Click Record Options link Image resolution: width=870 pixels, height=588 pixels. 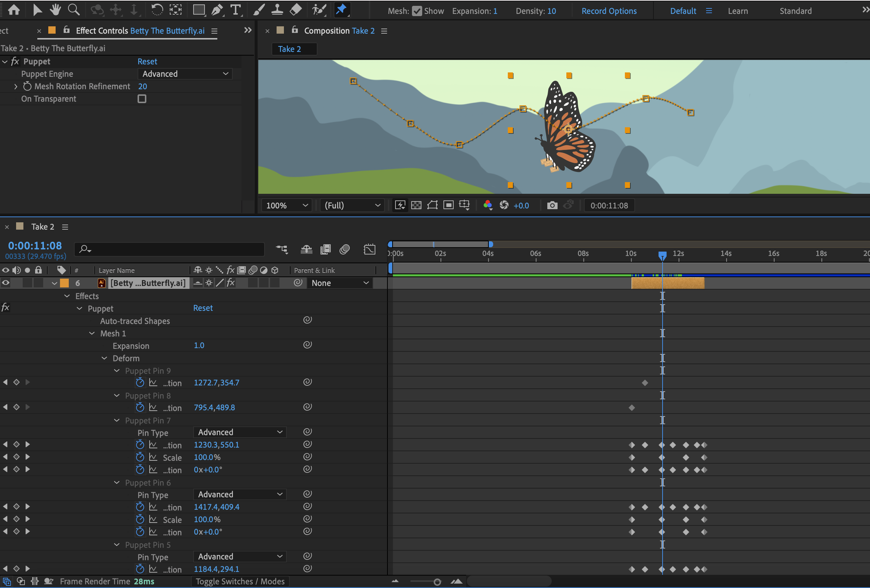[x=609, y=11]
